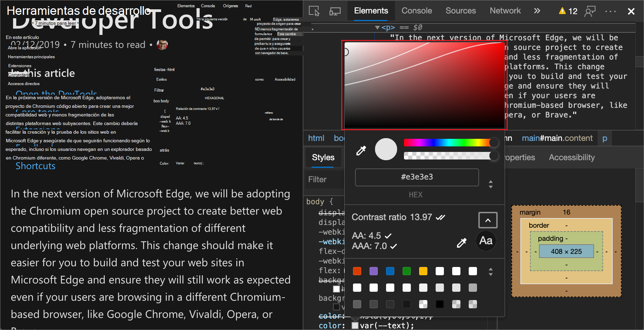Click the Orígenes label in overlay
The image size is (644, 330).
pyautogui.click(x=230, y=6)
